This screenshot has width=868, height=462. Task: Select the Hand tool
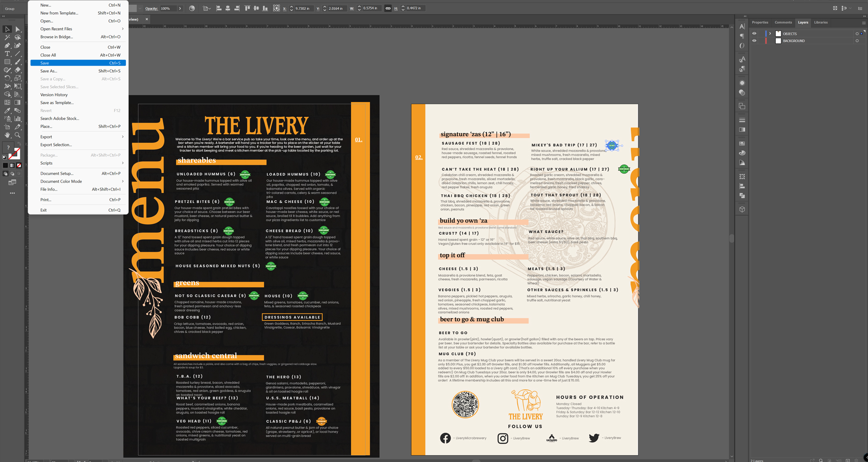pos(7,135)
